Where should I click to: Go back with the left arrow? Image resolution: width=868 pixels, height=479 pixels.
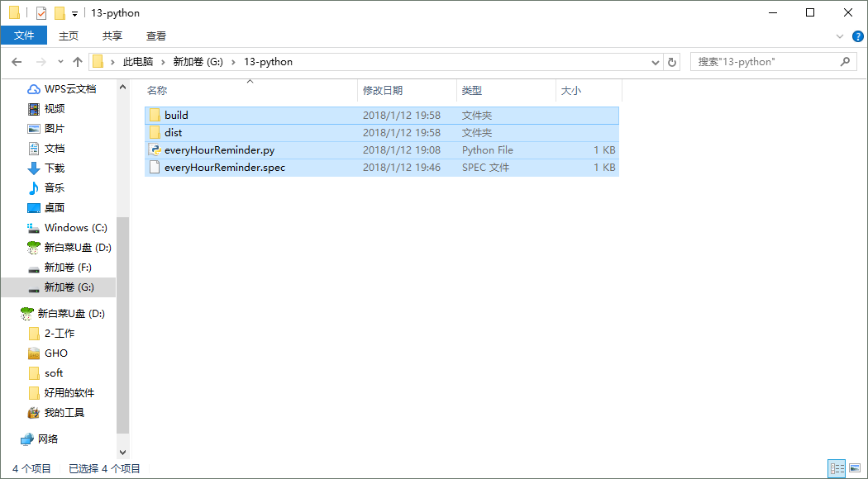pos(17,62)
